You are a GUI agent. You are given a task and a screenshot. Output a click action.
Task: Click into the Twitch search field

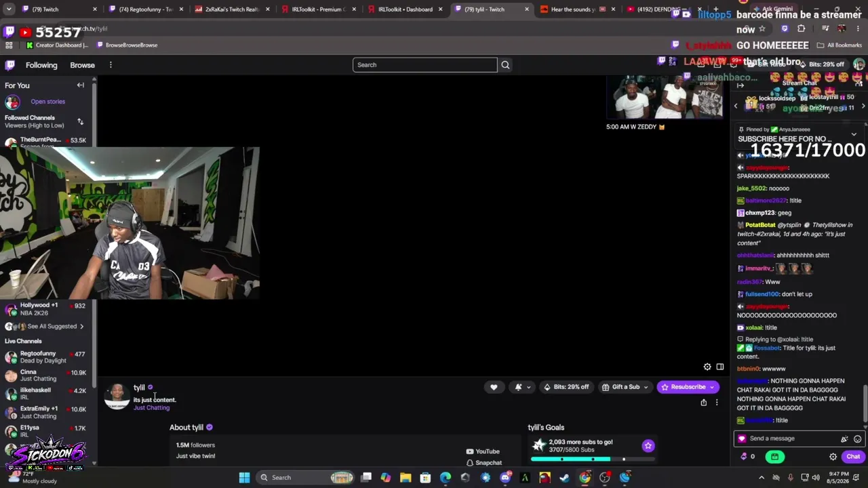[425, 64]
